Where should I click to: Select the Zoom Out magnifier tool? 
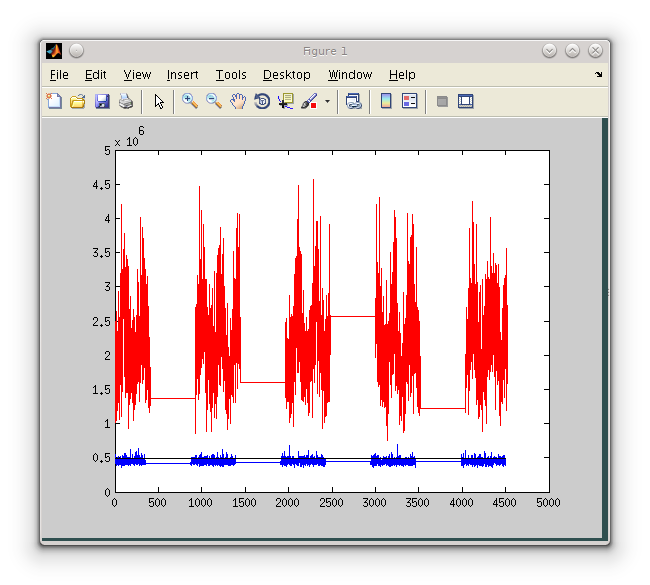[214, 101]
